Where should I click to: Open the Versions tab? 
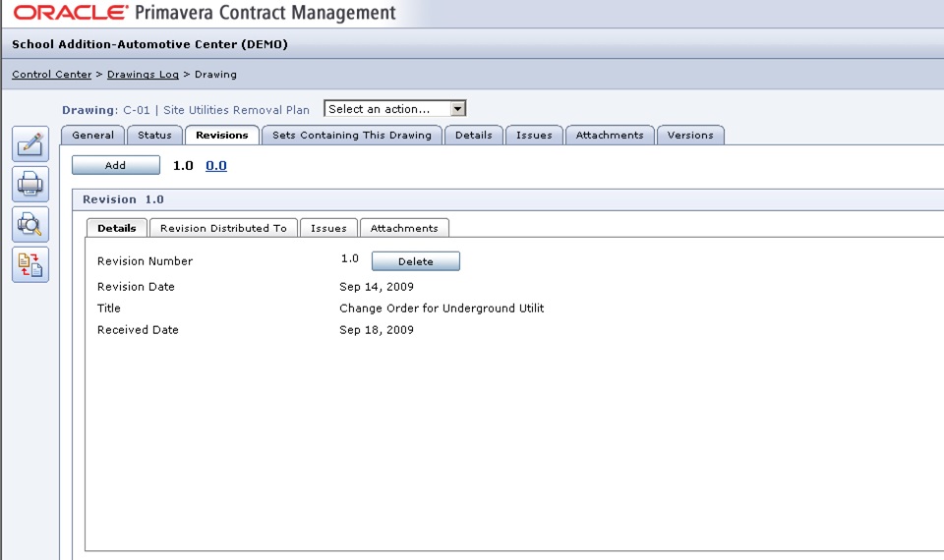pyautogui.click(x=690, y=136)
